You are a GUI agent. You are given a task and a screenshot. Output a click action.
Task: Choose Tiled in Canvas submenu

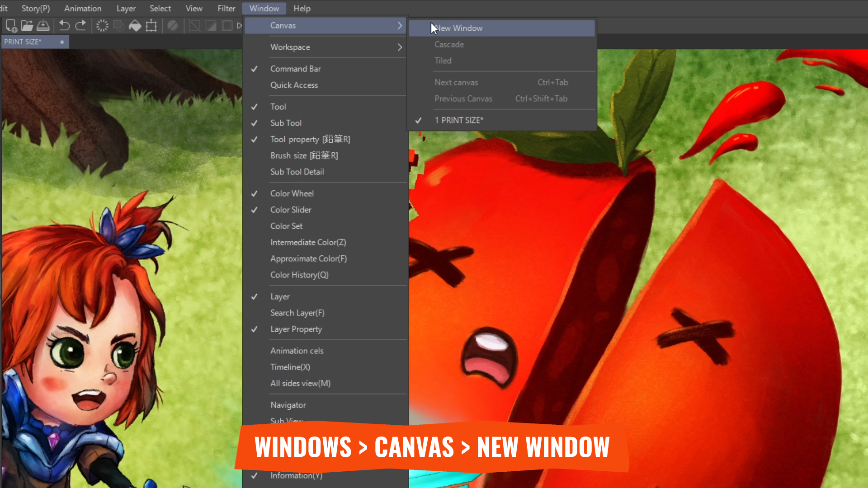coord(502,61)
